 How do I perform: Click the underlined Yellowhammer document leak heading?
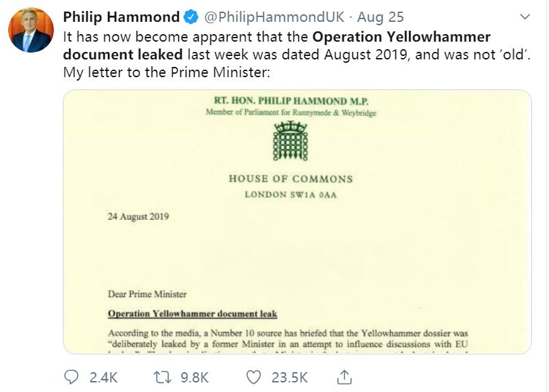pos(193,314)
